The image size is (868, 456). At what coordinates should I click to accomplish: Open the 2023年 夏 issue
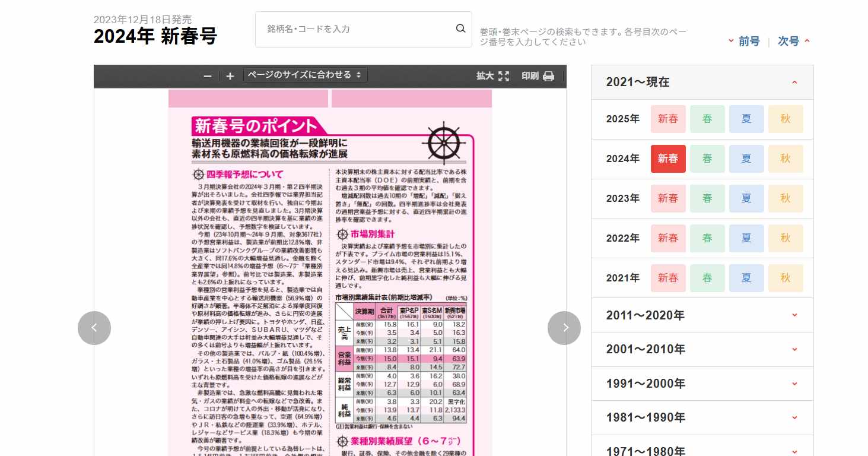pos(746,198)
